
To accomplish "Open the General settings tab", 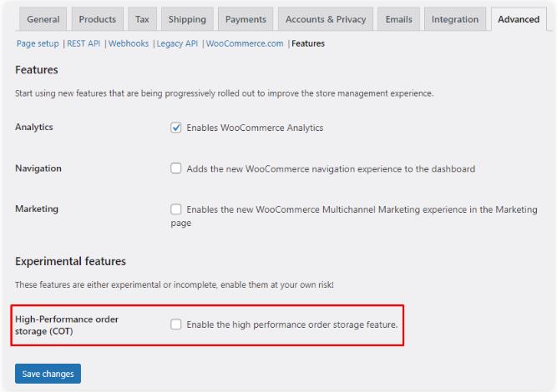I will click(x=43, y=19).
